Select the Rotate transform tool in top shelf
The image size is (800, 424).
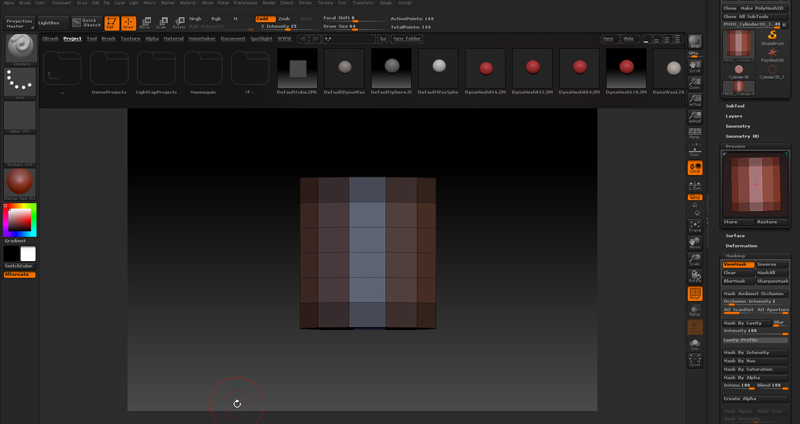(179, 23)
